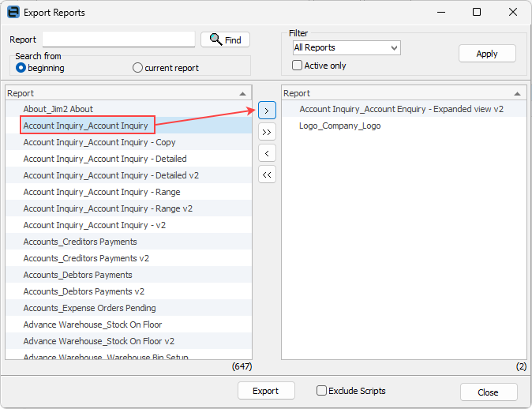Click the Close button at bottom
Screen dimensions: 532x409
pos(489,392)
